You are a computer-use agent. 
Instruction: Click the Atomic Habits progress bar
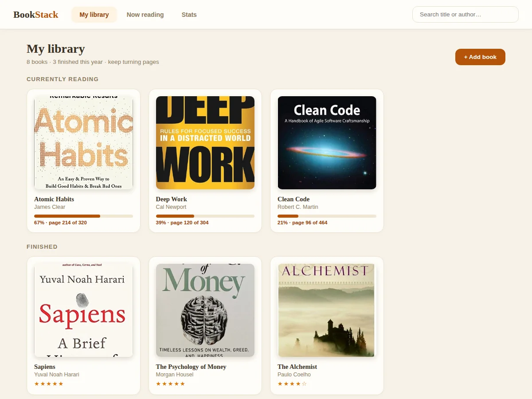point(83,216)
